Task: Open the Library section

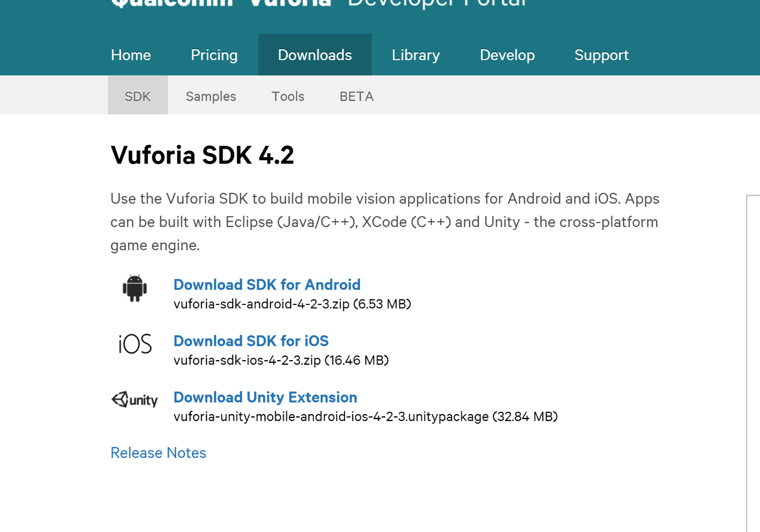Action: (416, 55)
